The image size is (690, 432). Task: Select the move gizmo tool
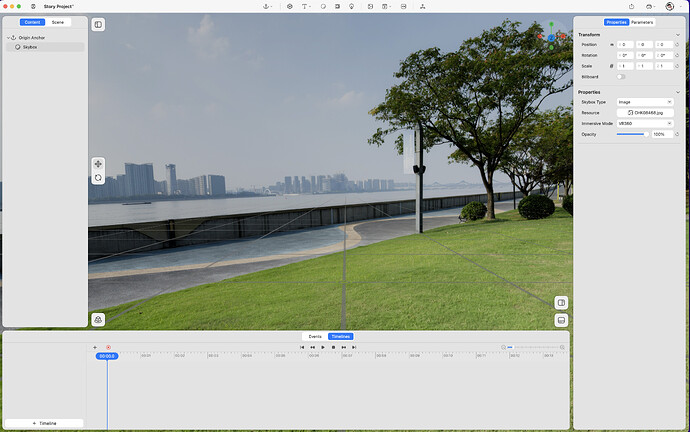98,163
